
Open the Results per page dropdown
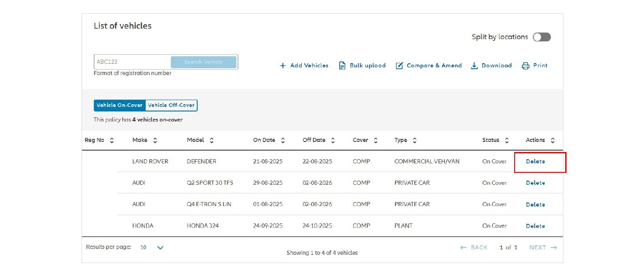coord(152,248)
